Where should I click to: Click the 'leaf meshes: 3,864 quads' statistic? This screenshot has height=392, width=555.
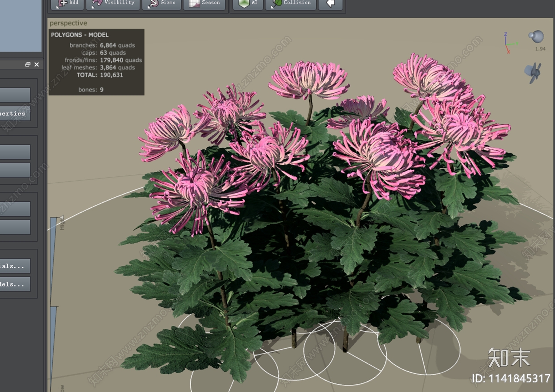click(98, 68)
